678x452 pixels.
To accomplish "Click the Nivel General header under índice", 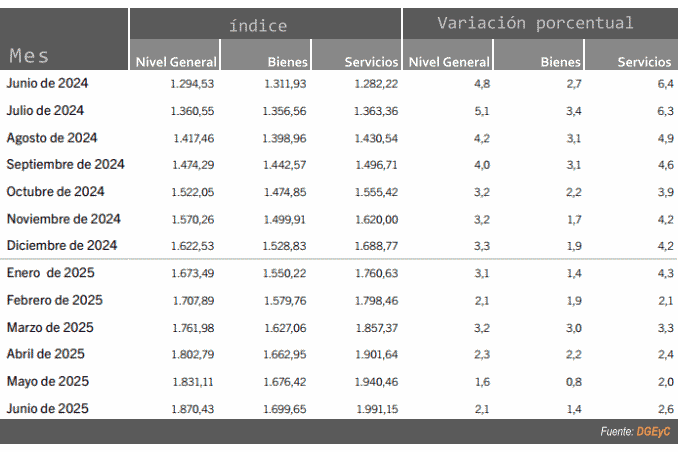I will (176, 62).
